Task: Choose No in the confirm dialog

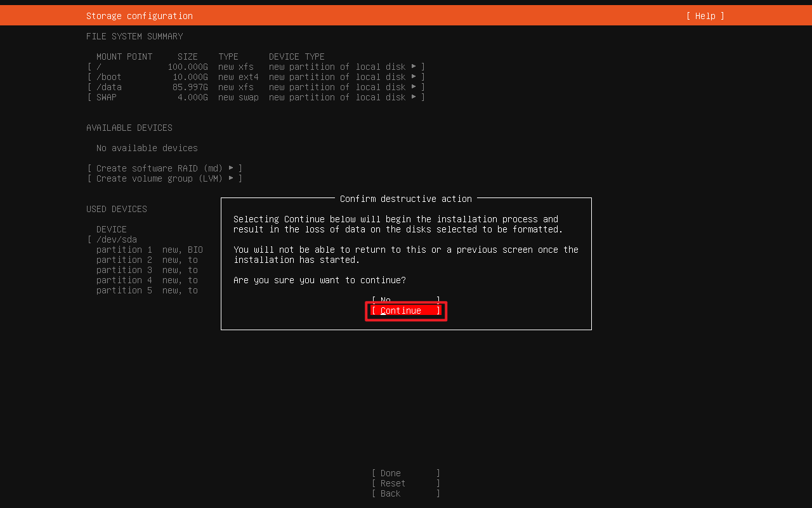Action: 406,300
